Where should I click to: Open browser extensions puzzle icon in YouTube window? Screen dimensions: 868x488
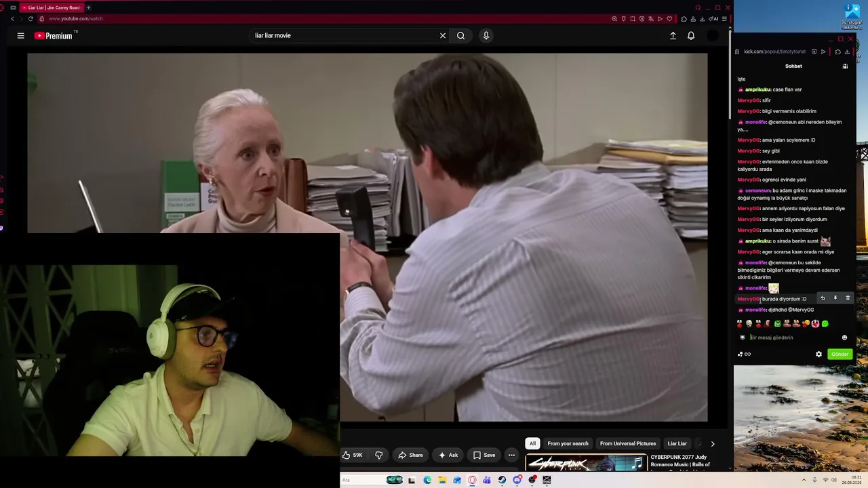pyautogui.click(x=684, y=19)
